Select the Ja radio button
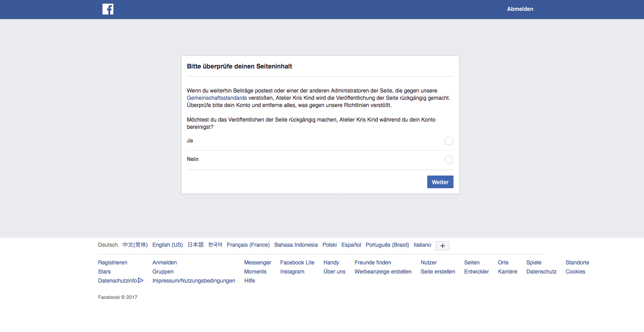The width and height of the screenshot is (644, 332). point(449,141)
